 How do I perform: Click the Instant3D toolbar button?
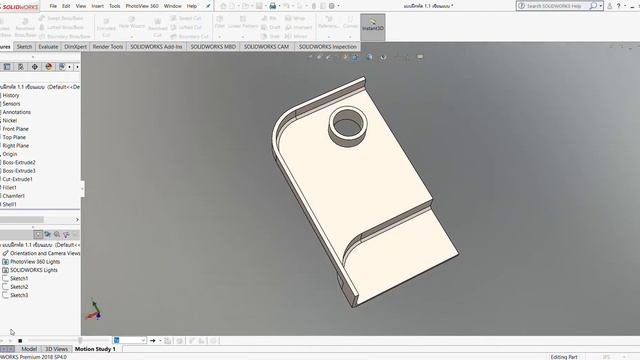373,27
